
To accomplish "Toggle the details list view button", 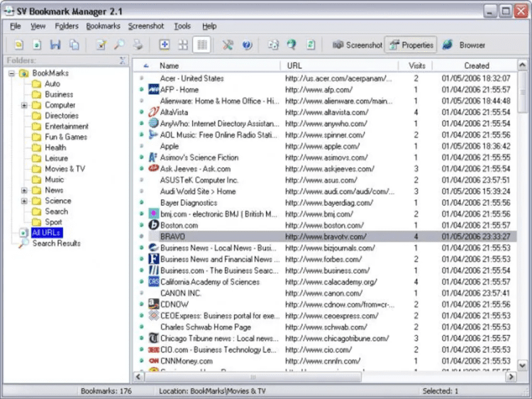I will [202, 45].
